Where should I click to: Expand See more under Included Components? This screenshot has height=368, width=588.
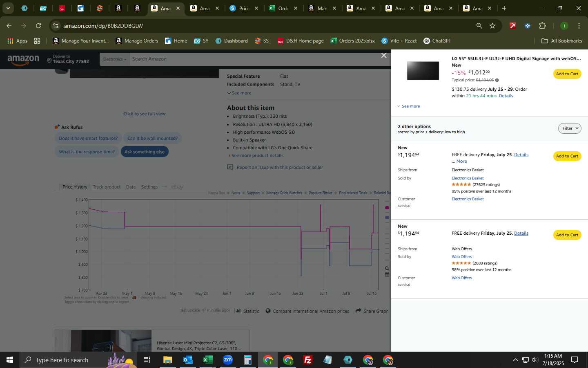click(239, 93)
